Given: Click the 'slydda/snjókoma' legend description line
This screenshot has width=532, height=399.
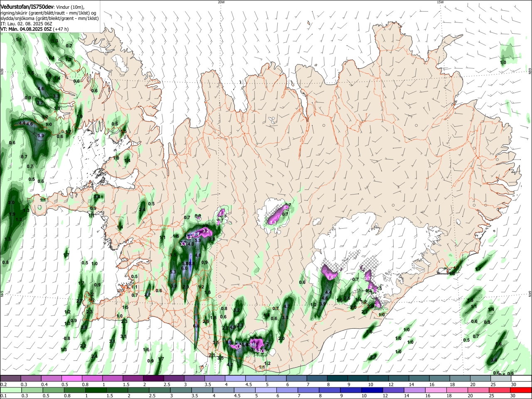Looking at the screenshot, I should [x=49, y=18].
